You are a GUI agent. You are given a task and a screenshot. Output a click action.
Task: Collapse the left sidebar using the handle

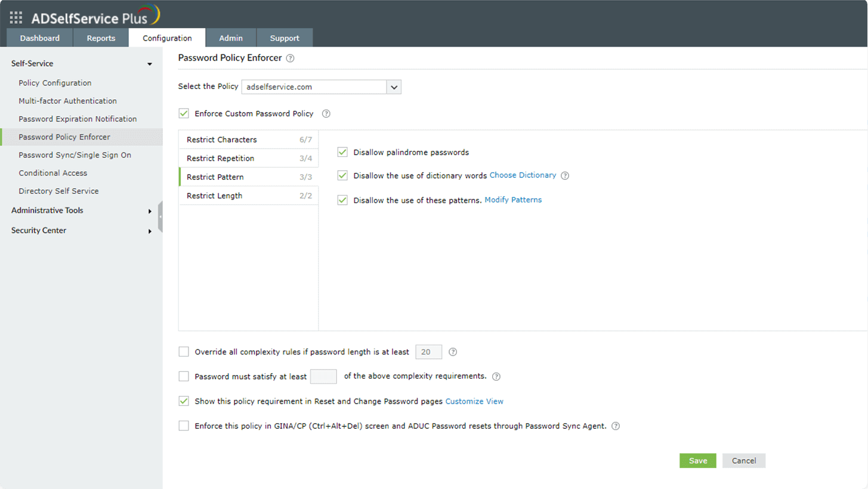pos(160,216)
